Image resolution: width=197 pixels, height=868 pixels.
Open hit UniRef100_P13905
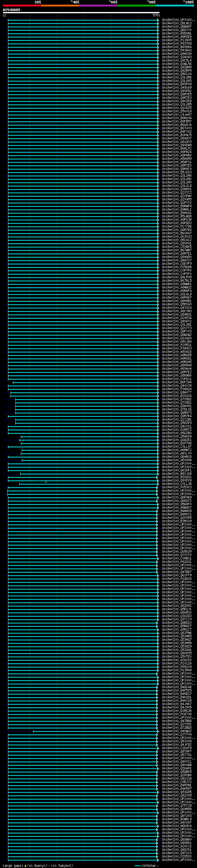(177, 40)
